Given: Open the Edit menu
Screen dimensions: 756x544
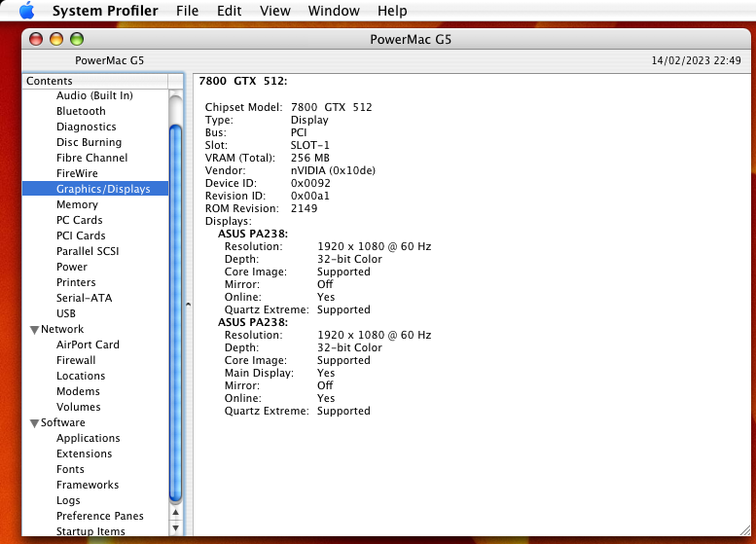Looking at the screenshot, I should [229, 11].
